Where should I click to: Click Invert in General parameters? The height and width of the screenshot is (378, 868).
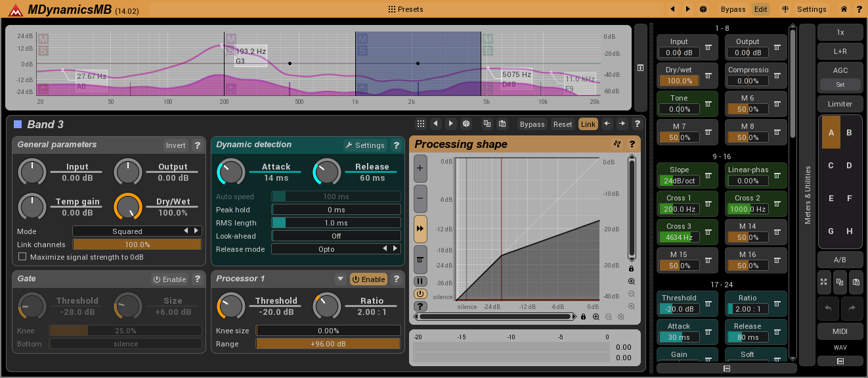[x=176, y=145]
